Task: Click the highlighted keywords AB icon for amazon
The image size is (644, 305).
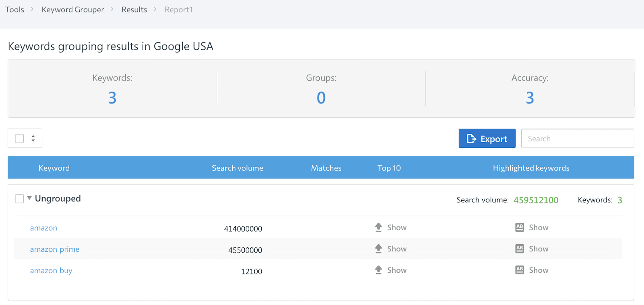Action: 520,227
